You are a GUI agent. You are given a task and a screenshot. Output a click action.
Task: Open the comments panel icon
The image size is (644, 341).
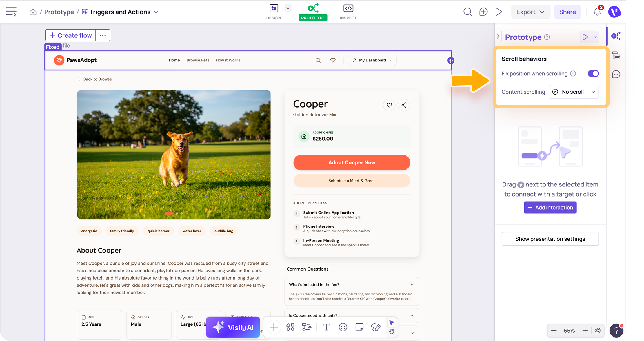click(x=616, y=74)
